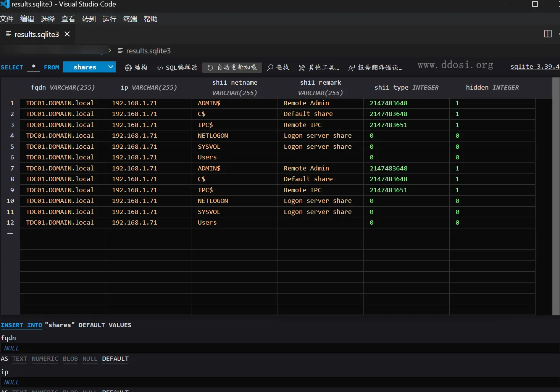This screenshot has width=560, height=392.
Task: Click 2147483648 cell in row 1
Action: (407, 103)
